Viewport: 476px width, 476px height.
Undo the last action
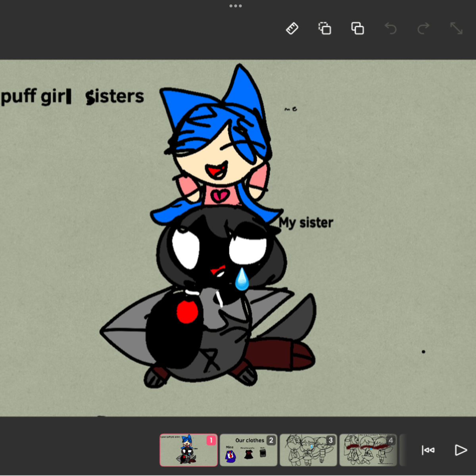coord(390,29)
